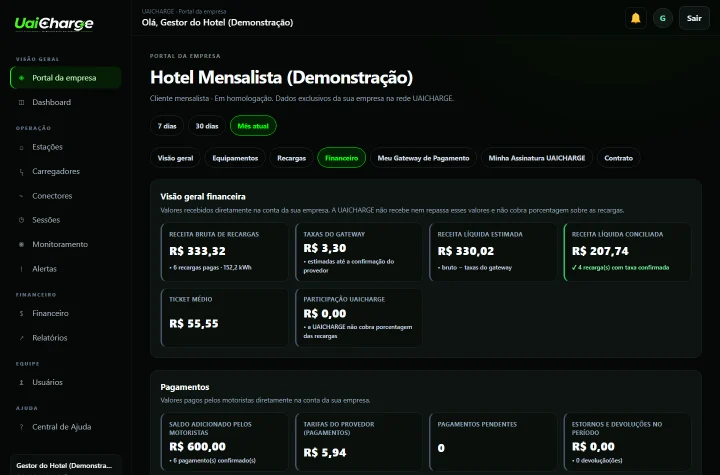This screenshot has width=720, height=475.
Task: Click the 'R$ 600,00' value
Action: click(x=197, y=447)
